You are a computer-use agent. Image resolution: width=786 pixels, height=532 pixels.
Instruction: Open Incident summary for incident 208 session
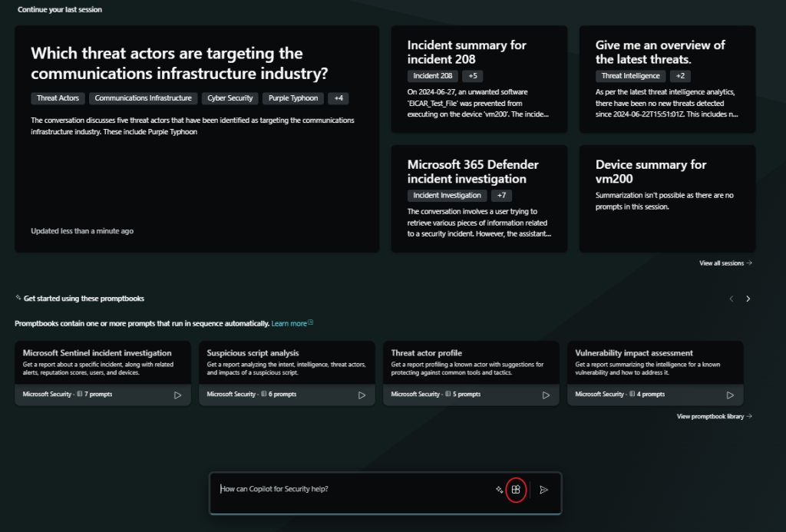[x=479, y=79]
